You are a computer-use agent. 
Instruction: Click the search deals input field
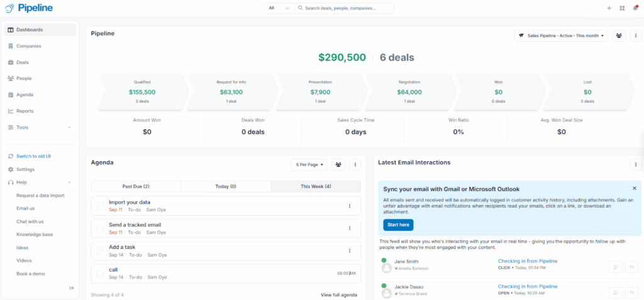(346, 8)
